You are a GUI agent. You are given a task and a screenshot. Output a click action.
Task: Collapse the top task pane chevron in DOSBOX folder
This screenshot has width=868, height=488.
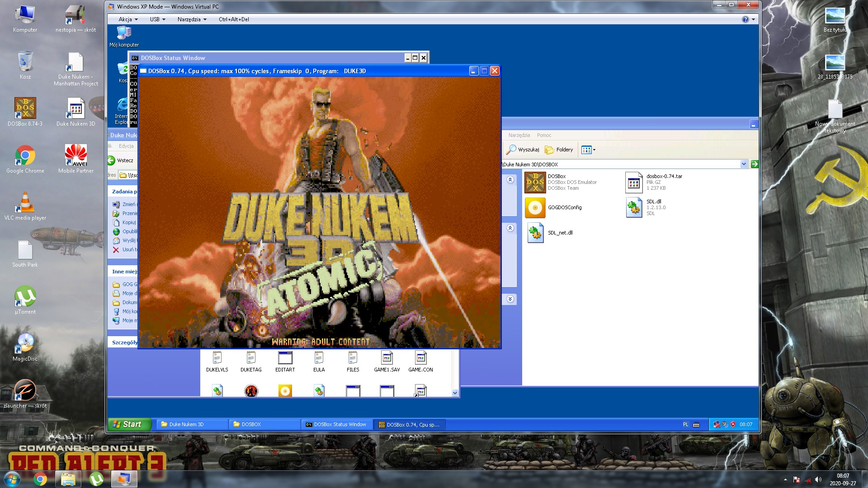(x=510, y=180)
